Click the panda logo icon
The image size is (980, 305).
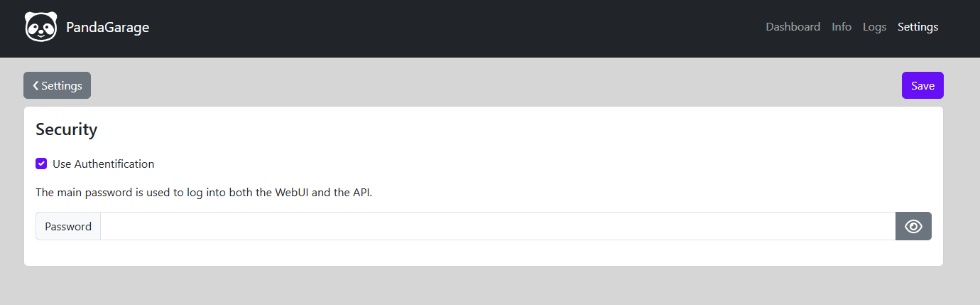pyautogui.click(x=40, y=27)
